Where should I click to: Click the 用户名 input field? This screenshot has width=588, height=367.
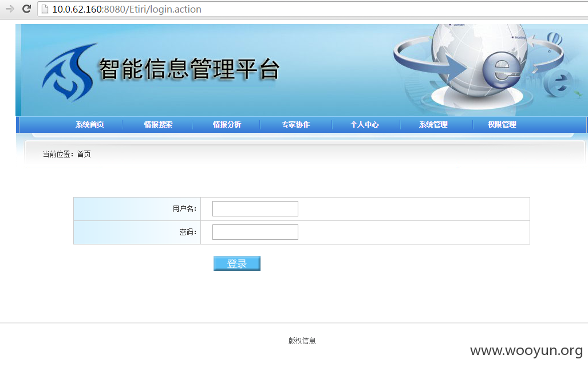click(255, 209)
